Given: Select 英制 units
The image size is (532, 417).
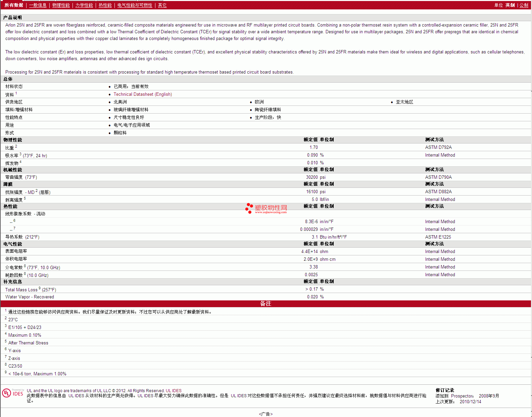Looking at the screenshot, I should tap(510, 5).
